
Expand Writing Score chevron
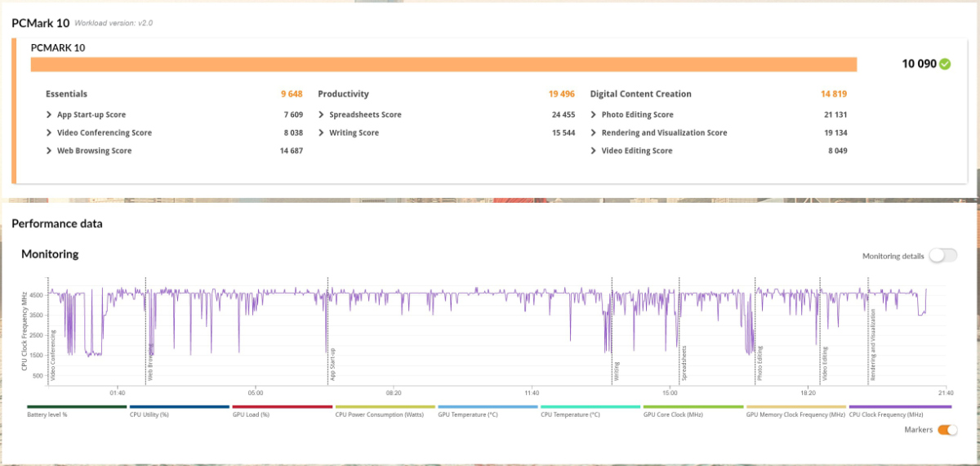click(x=322, y=132)
